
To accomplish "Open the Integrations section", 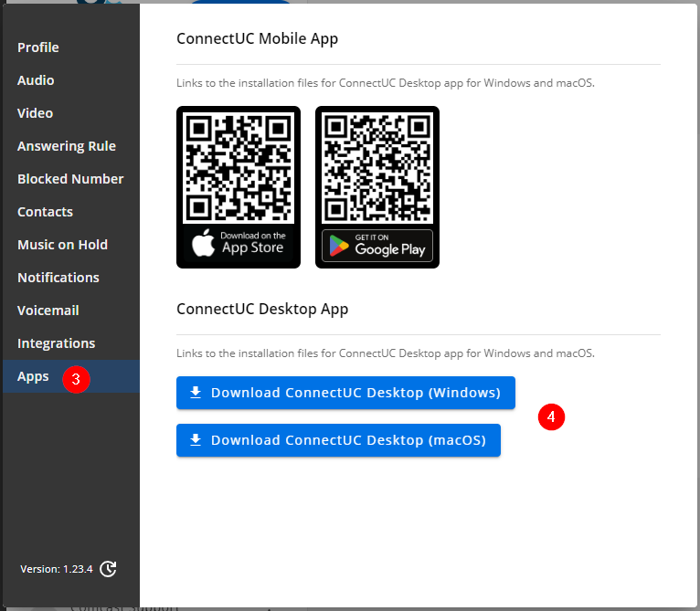I will point(57,343).
